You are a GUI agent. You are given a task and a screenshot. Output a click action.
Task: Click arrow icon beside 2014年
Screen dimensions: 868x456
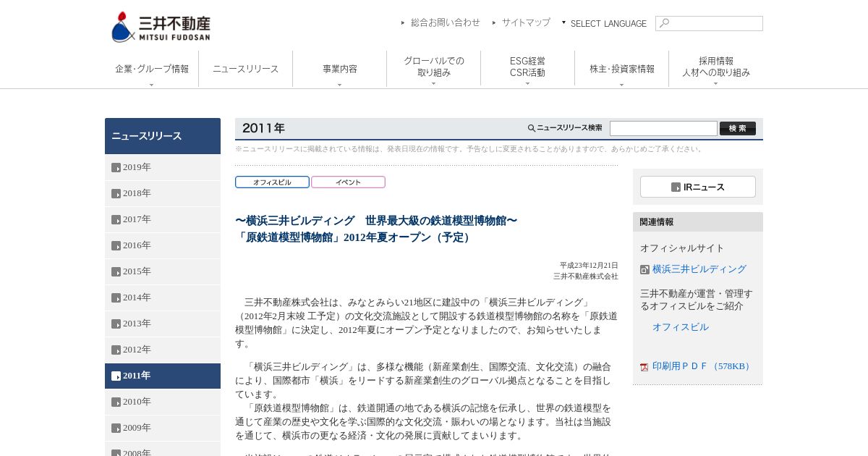click(116, 298)
